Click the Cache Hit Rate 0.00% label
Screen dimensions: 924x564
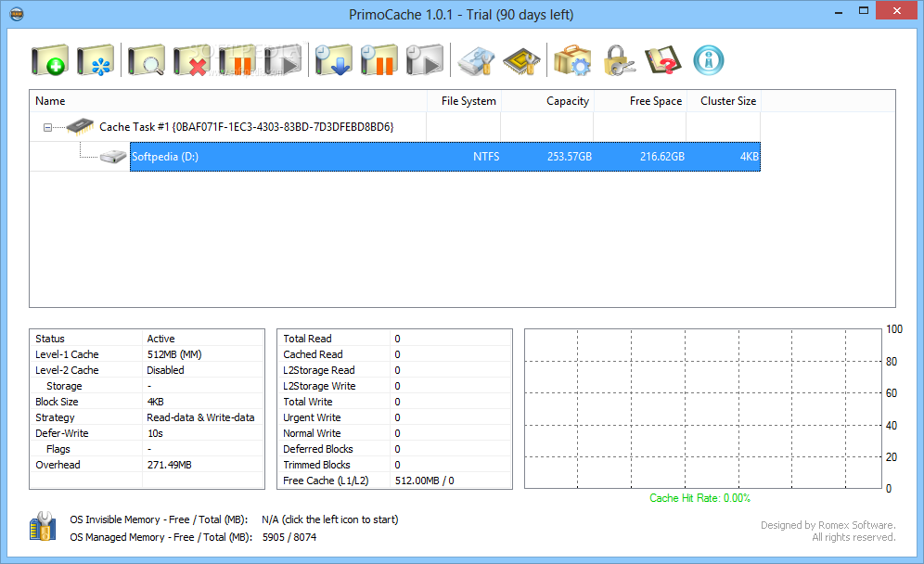coord(699,498)
